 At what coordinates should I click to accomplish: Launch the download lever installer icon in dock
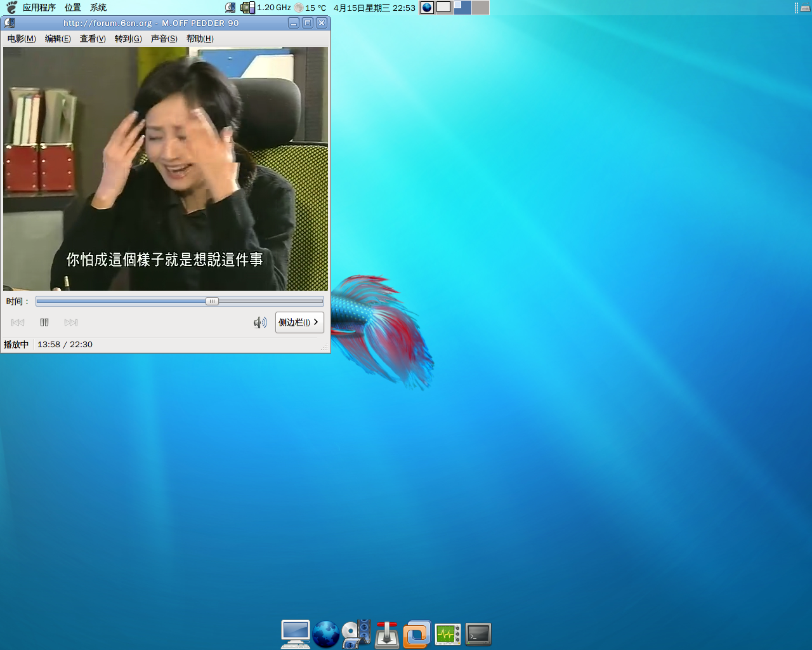point(387,634)
